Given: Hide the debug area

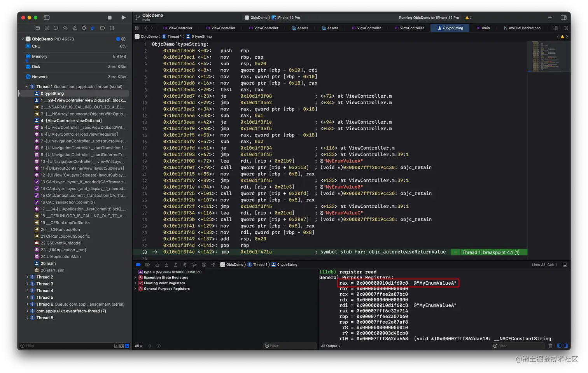Looking at the screenshot, I should tap(565, 264).
